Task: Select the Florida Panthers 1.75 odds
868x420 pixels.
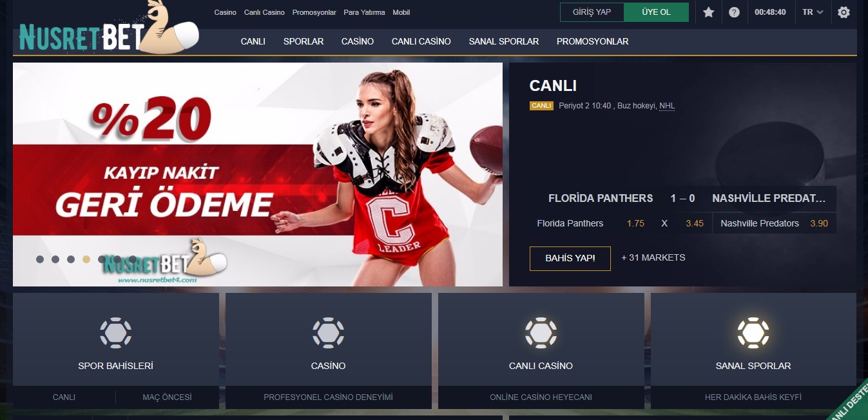Action: pyautogui.click(x=635, y=223)
